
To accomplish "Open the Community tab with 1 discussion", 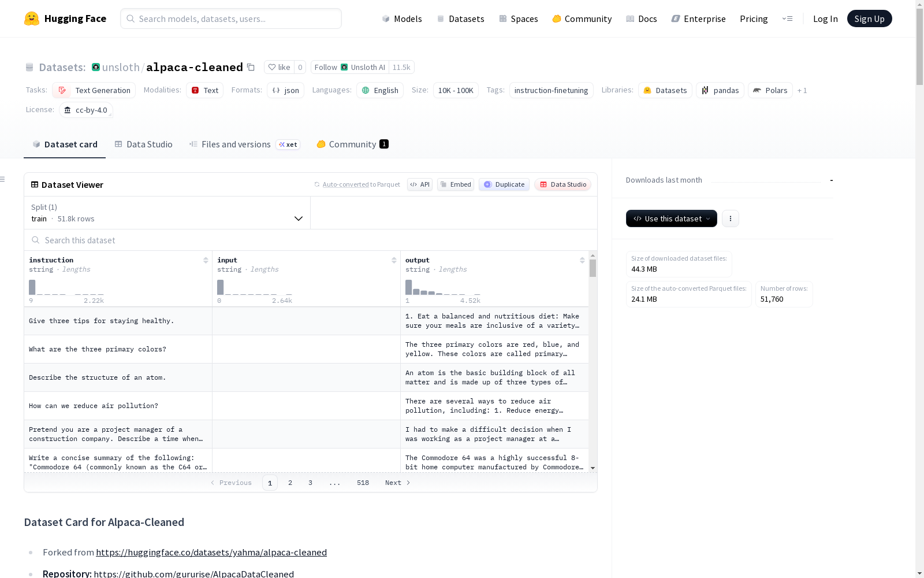I will (352, 144).
